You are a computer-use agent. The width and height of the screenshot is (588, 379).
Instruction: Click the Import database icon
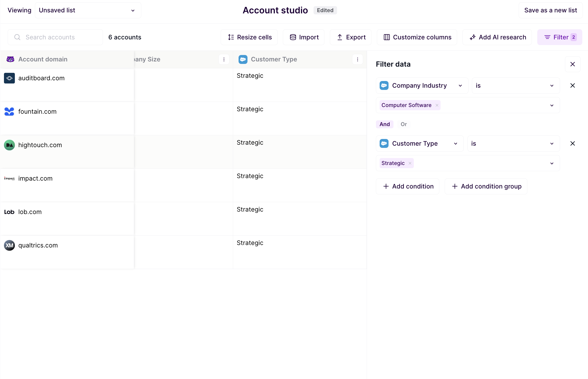tap(293, 37)
